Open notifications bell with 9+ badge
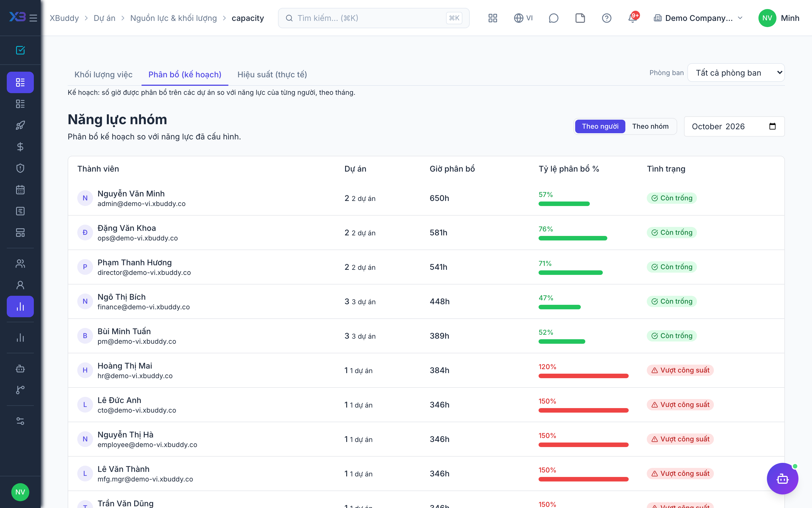 633,17
